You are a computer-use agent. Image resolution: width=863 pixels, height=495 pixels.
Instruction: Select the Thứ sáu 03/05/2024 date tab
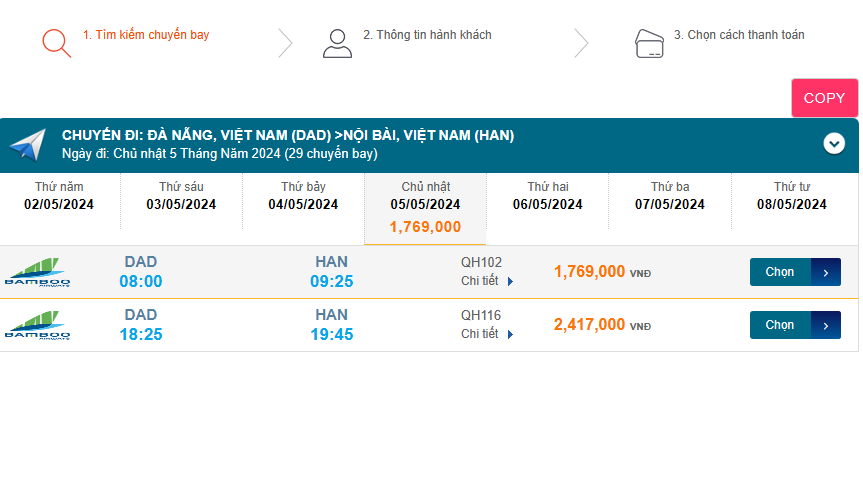click(x=181, y=196)
